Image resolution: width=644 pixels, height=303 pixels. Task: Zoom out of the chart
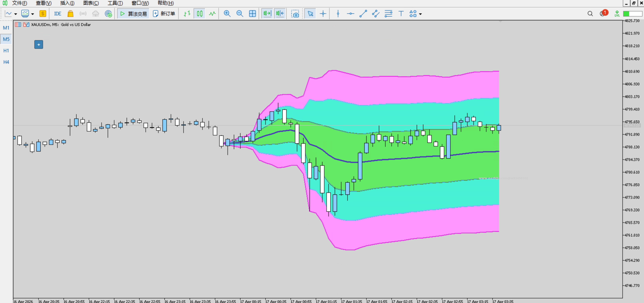coord(240,14)
